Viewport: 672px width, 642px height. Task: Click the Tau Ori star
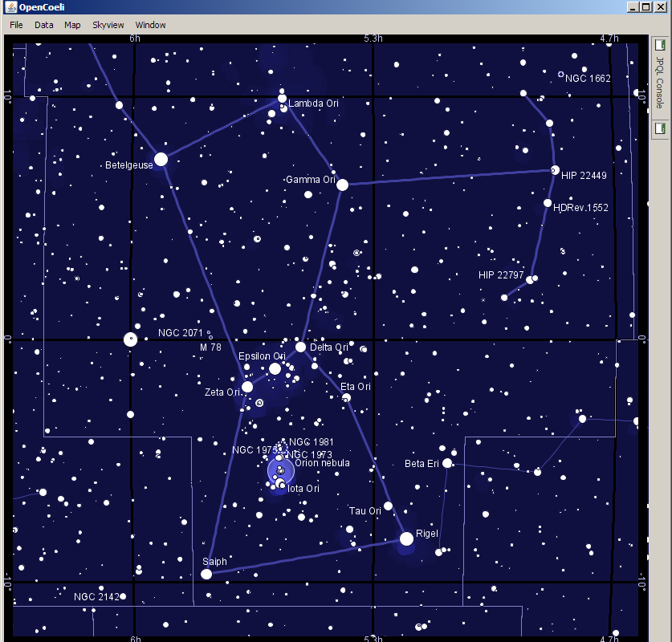388,506
